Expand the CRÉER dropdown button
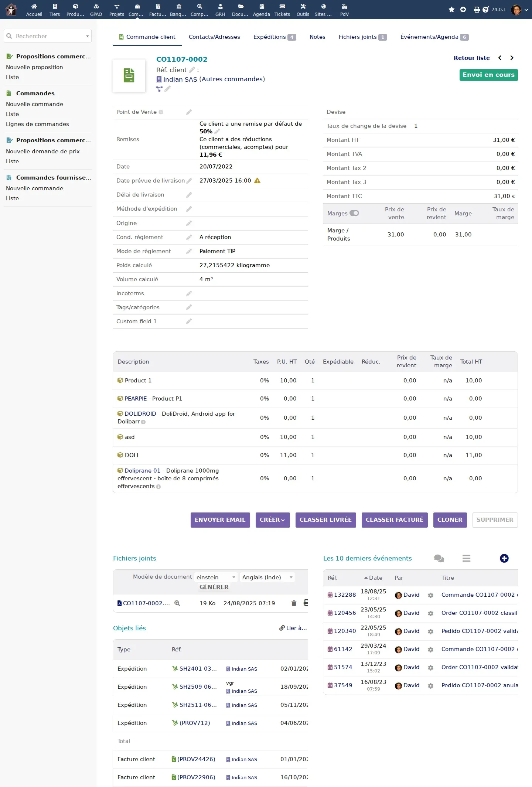This screenshot has width=532, height=787. pyautogui.click(x=273, y=520)
